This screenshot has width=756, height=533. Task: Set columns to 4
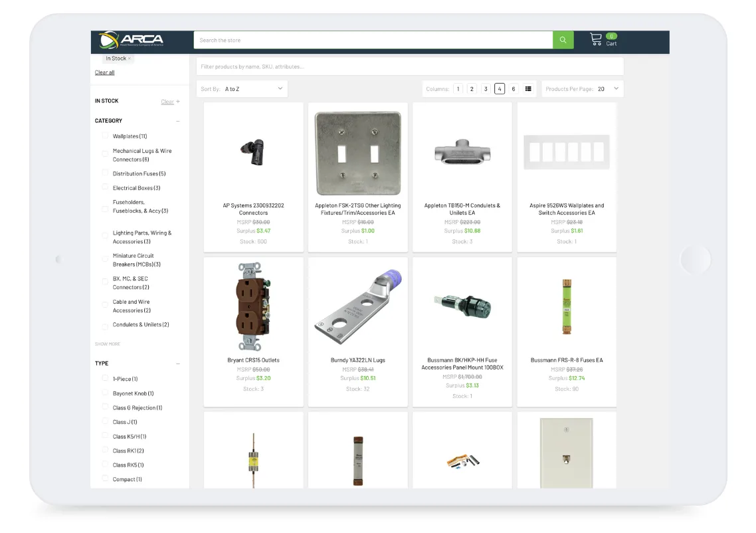[x=500, y=89]
